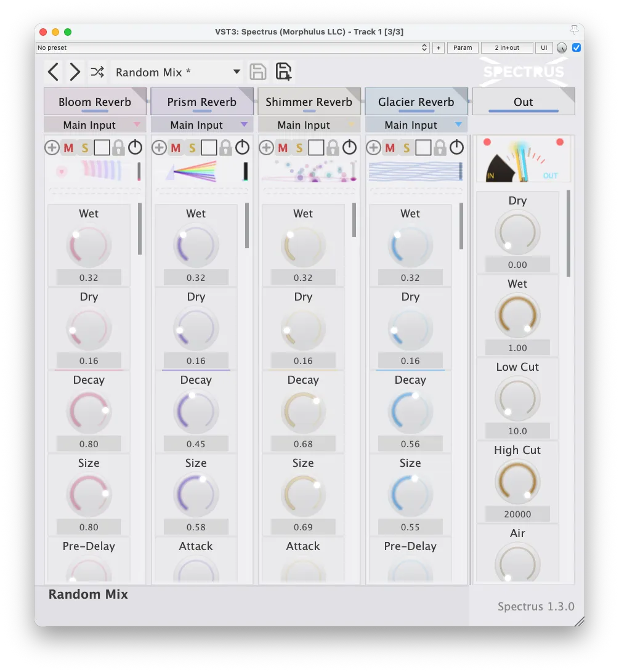
Task: Lock the Bloom Reverb module
Action: [118, 148]
